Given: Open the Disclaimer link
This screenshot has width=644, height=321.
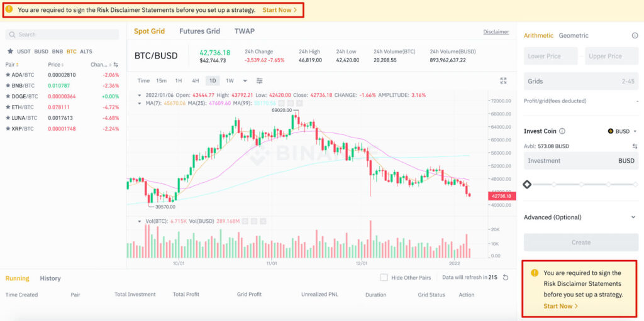Looking at the screenshot, I should click(x=496, y=31).
